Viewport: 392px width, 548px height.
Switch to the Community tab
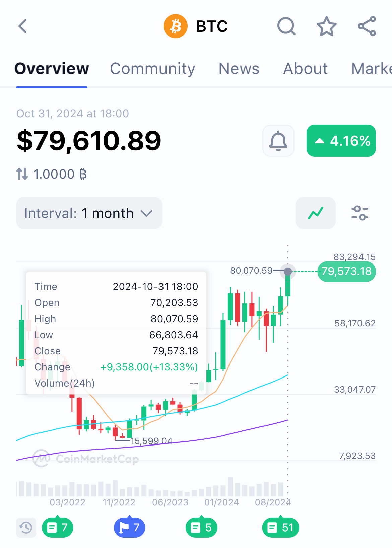(152, 69)
